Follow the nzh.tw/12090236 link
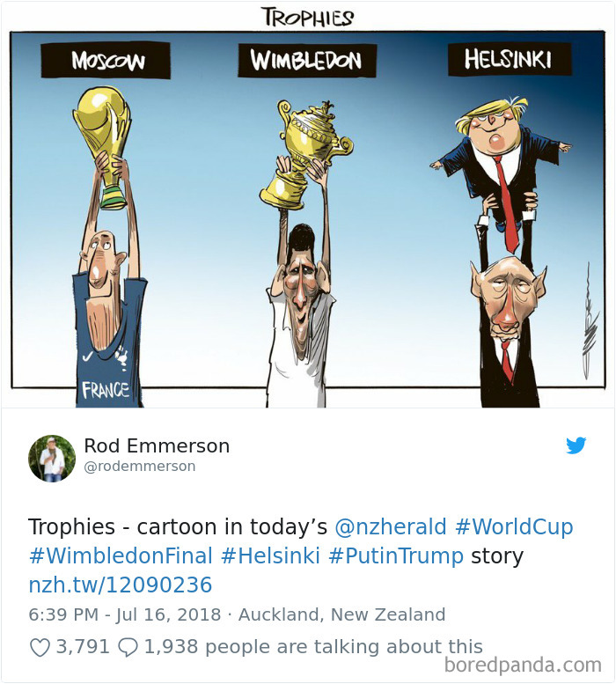616x684 pixels. point(121,585)
